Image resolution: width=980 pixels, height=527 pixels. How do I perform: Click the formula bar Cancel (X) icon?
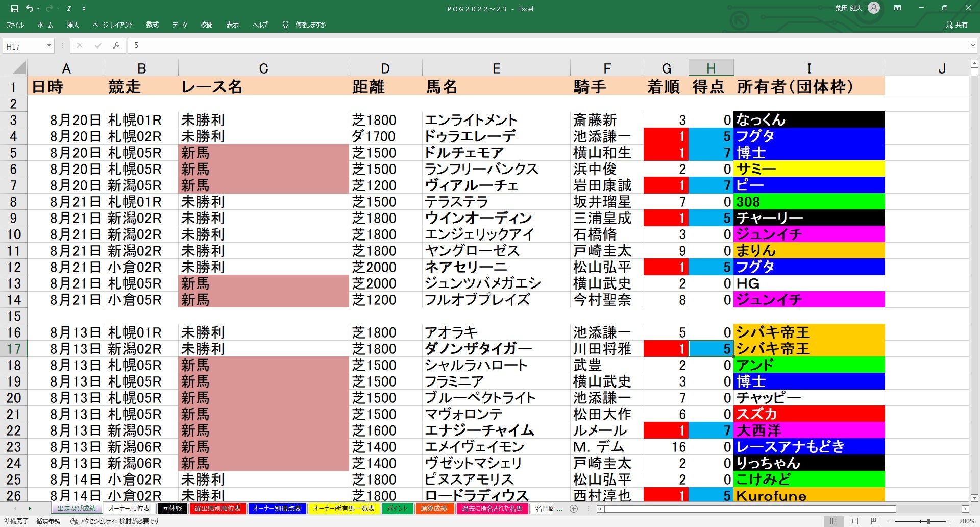click(79, 45)
